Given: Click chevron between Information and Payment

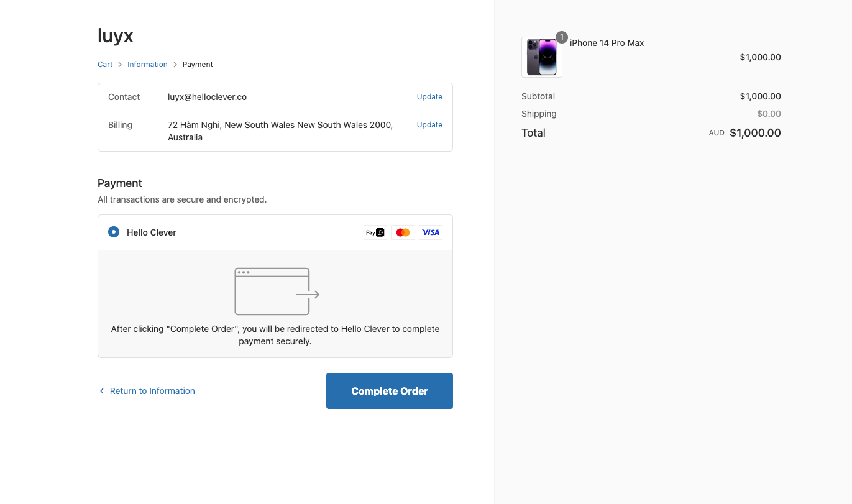Looking at the screenshot, I should coord(175,65).
